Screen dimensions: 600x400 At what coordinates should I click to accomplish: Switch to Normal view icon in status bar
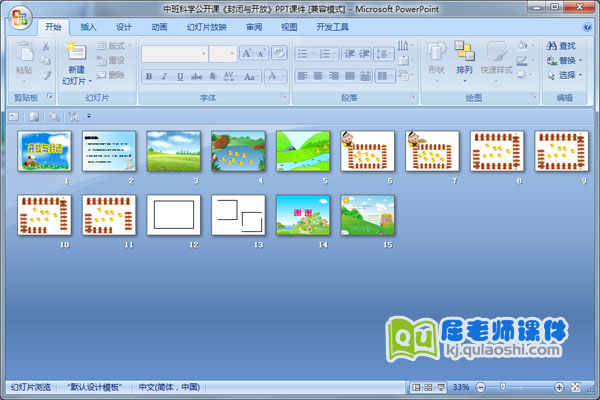[416, 387]
